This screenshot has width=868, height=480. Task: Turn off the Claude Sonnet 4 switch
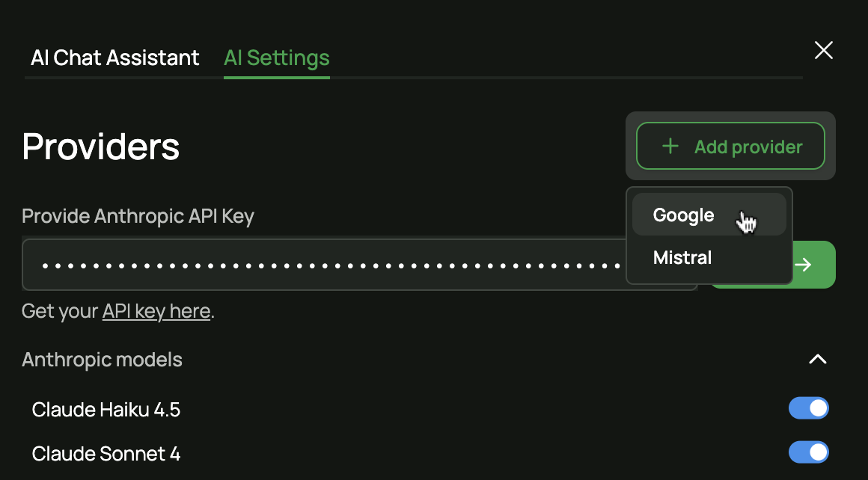(808, 452)
